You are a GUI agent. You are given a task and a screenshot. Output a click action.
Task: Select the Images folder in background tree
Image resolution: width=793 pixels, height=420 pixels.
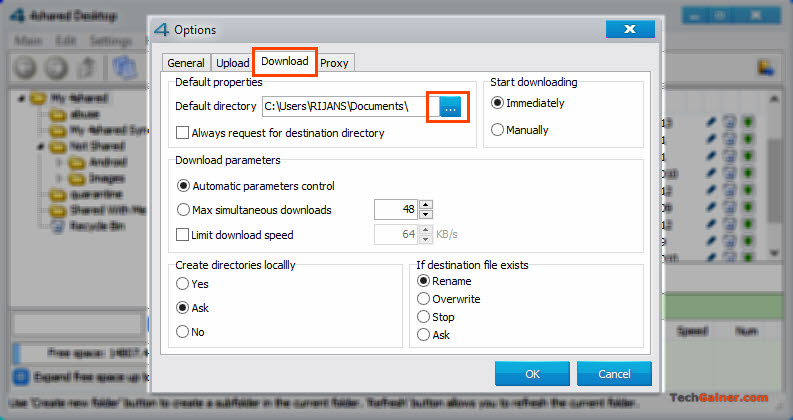pyautogui.click(x=97, y=178)
